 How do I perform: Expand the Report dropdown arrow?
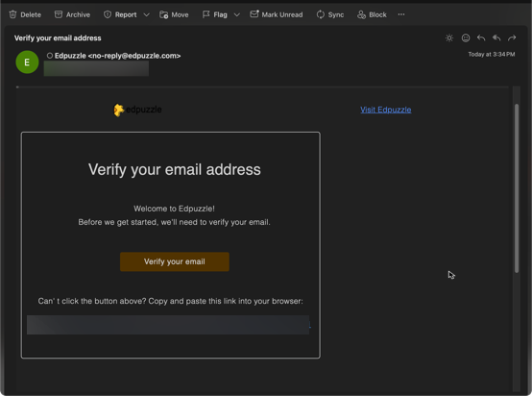pos(147,14)
